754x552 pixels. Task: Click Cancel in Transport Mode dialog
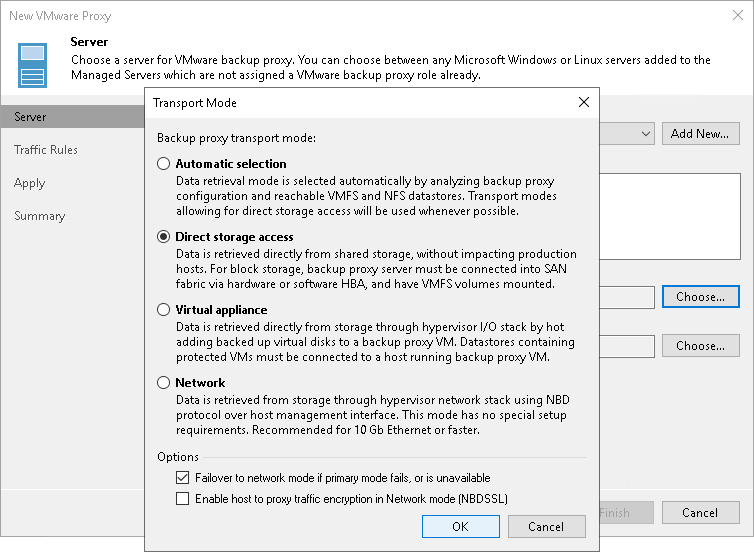pos(546,527)
